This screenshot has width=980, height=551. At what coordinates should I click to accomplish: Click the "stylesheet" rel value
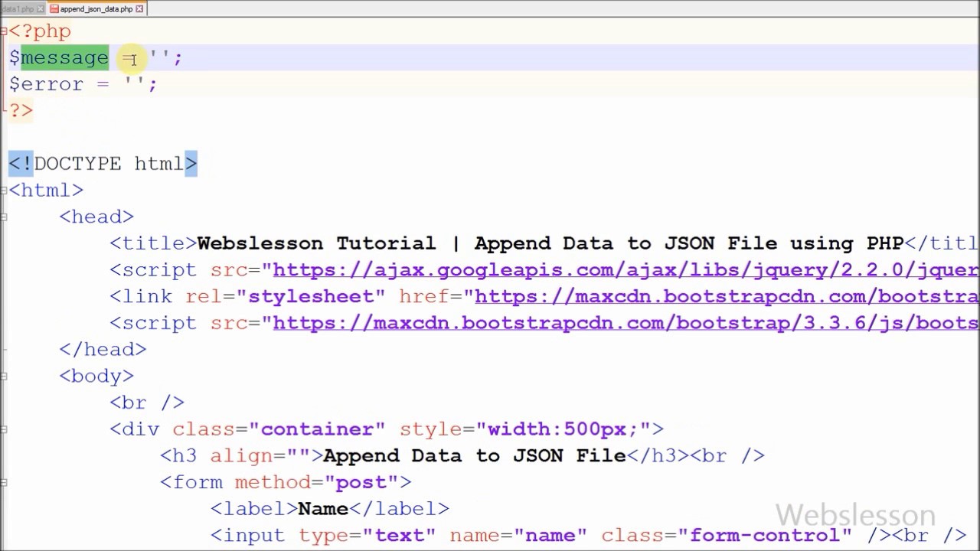coord(311,297)
